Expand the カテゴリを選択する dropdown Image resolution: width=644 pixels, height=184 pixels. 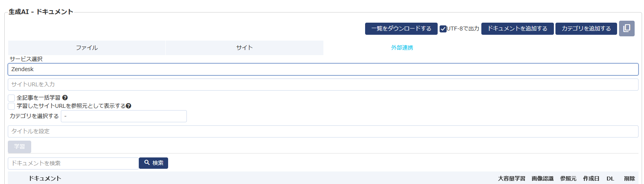pos(124,116)
